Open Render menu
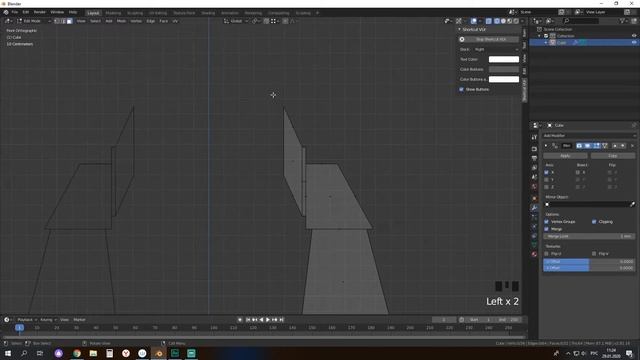The height and width of the screenshot is (360, 640). (x=40, y=12)
